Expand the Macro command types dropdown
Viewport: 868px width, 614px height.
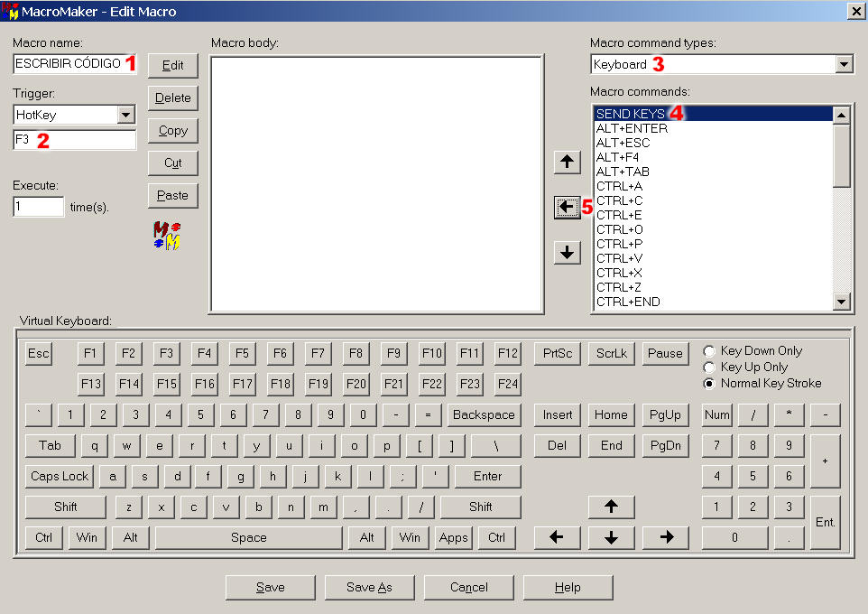844,64
